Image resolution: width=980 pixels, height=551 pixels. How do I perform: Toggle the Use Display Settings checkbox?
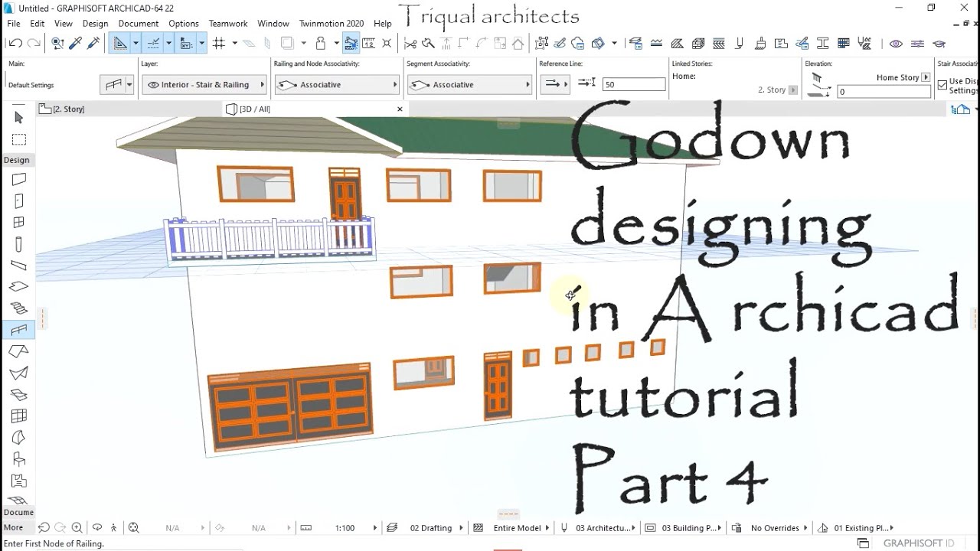click(942, 86)
